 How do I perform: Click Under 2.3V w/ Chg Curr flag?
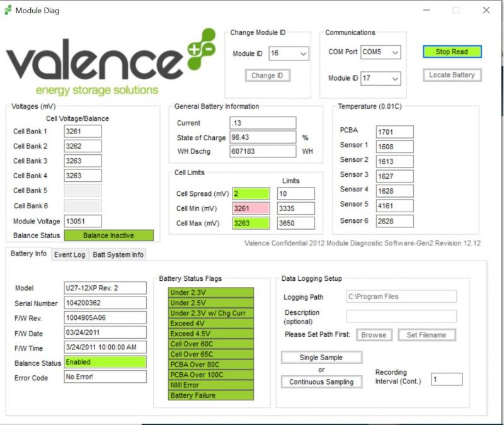pyautogui.click(x=211, y=313)
